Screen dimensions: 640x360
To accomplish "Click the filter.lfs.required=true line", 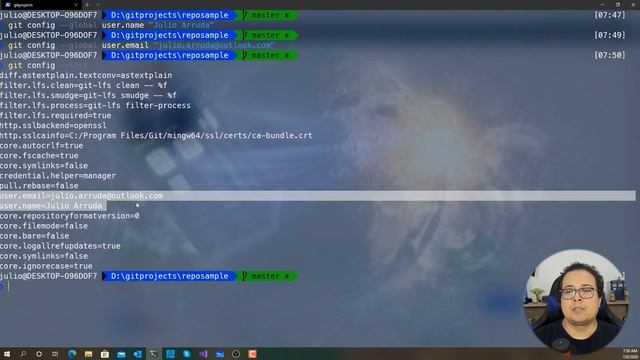I will 56,116.
